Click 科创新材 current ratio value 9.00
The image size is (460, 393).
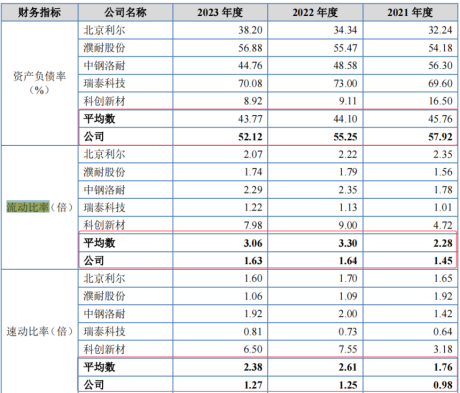click(x=348, y=225)
